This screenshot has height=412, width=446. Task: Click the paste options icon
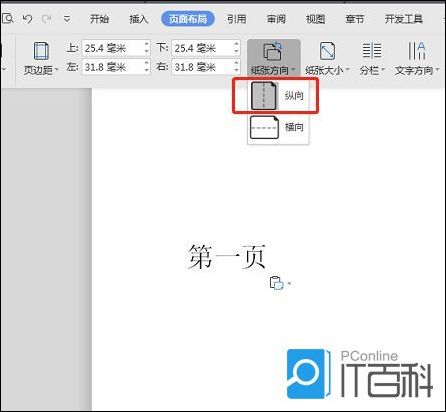276,283
